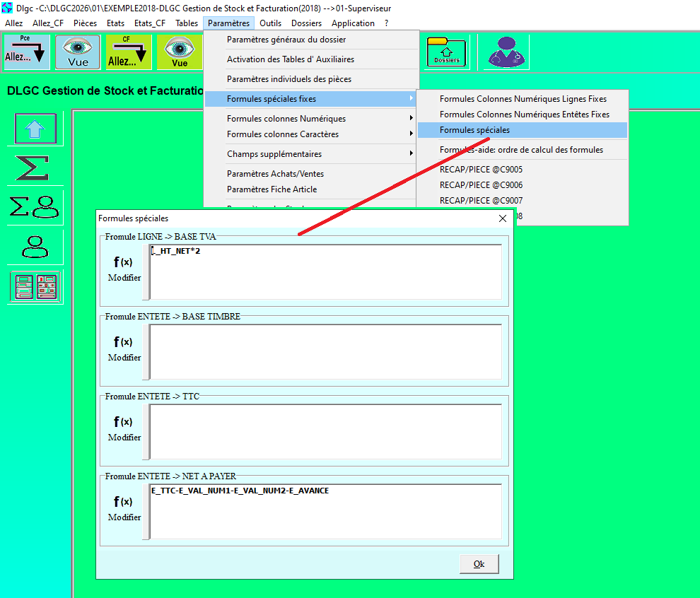Screen dimensions: 700x598
Task: Click the up arrow sidebar icon
Action: tap(35, 129)
